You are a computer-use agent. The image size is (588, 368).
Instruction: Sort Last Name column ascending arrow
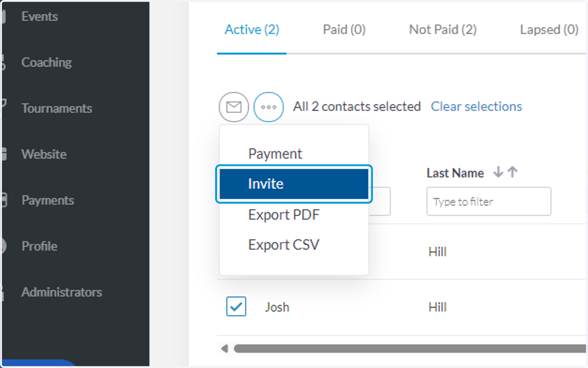(512, 172)
